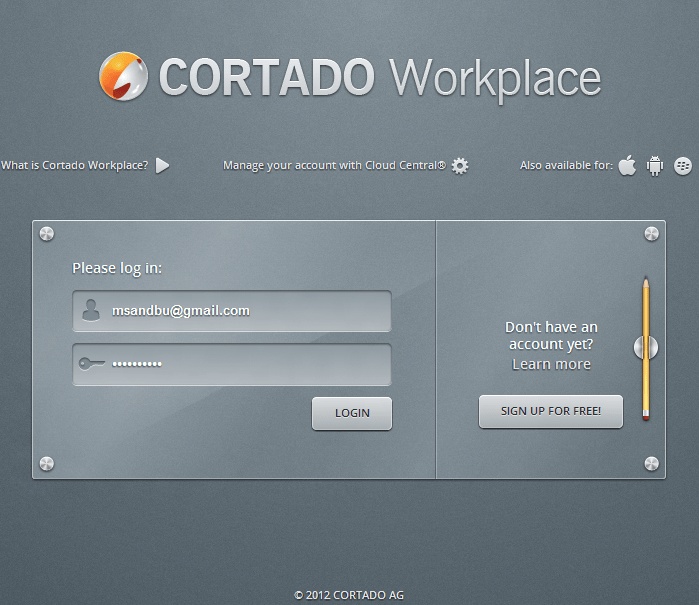Image resolution: width=699 pixels, height=605 pixels.
Task: Select the BlackBerry platform icon
Action: (x=683, y=166)
